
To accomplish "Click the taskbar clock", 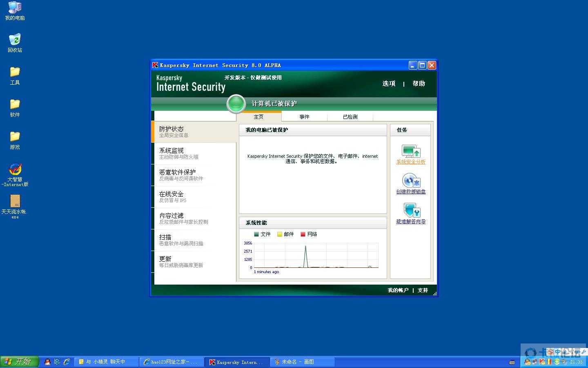I will point(576,362).
